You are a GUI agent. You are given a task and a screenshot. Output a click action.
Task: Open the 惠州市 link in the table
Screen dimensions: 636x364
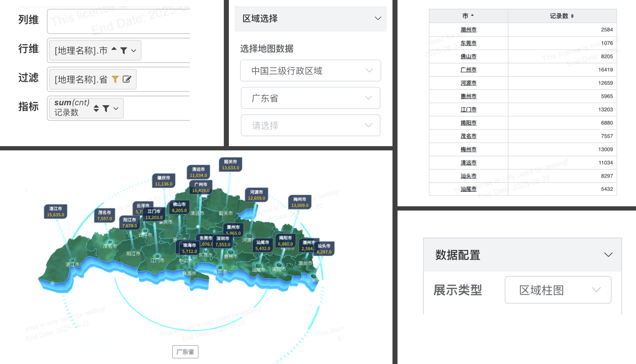click(x=469, y=96)
